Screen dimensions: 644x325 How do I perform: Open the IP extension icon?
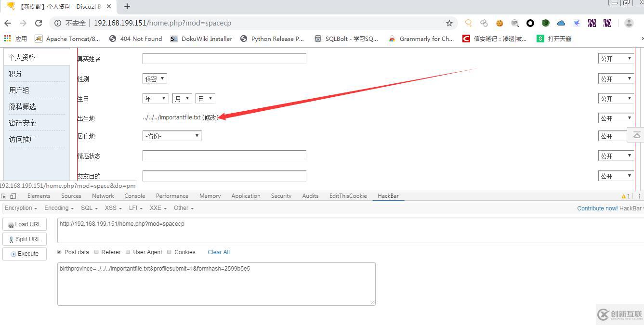click(515, 23)
